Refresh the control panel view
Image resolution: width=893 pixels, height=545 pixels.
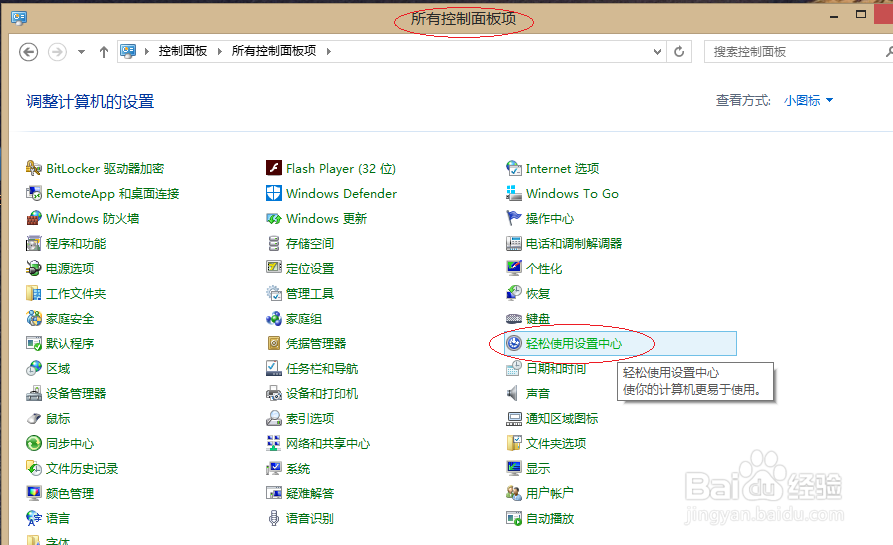pos(679,52)
